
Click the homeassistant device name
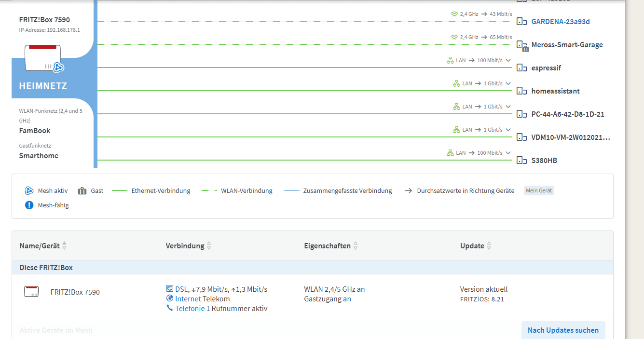pos(556,91)
